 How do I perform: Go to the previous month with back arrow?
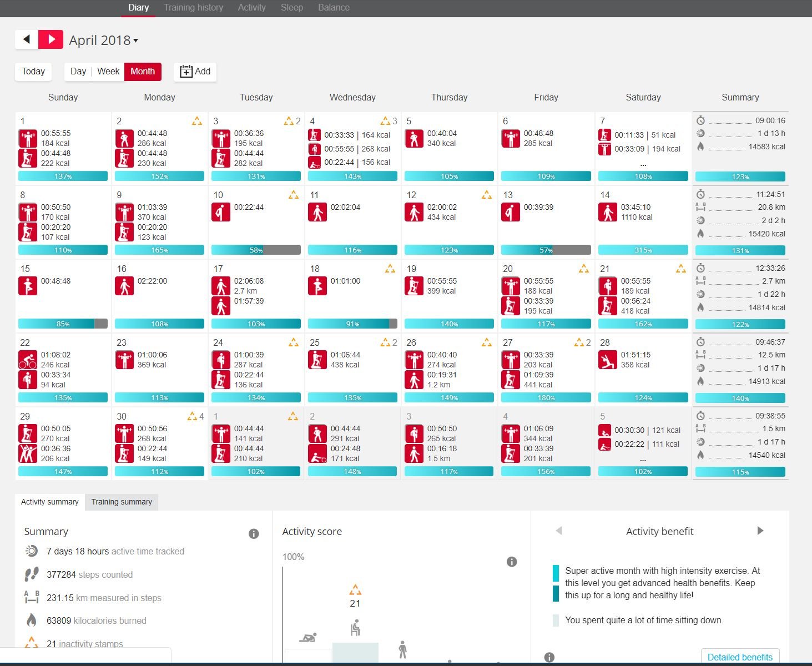point(26,39)
